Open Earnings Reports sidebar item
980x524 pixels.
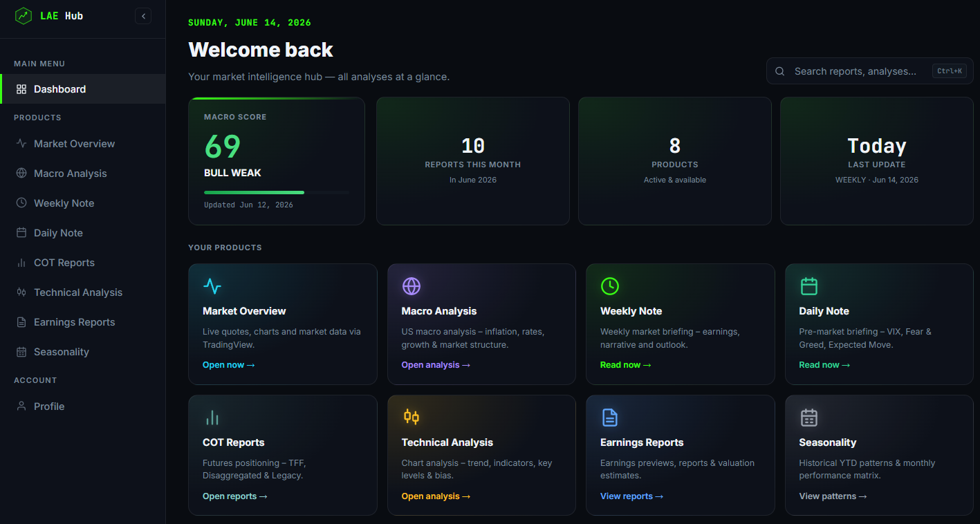(x=83, y=322)
